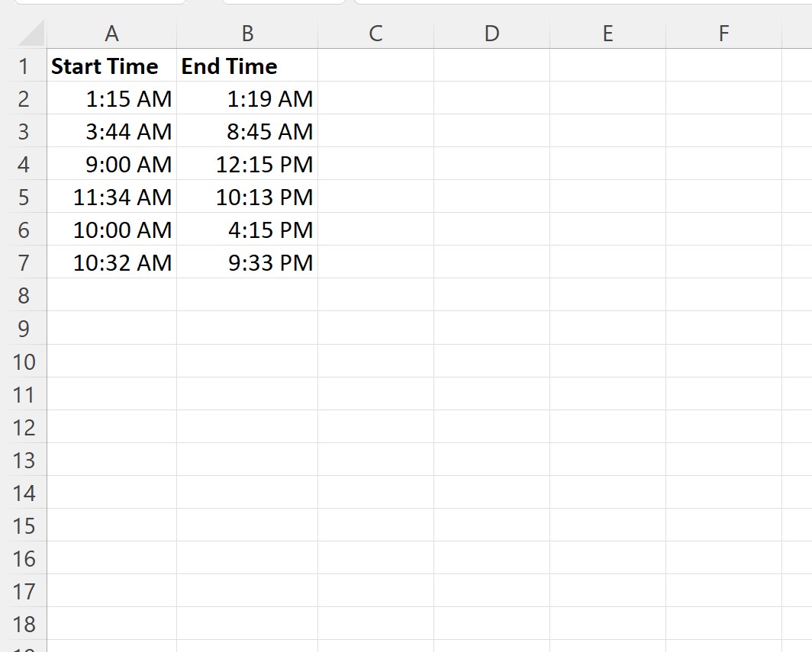Click empty cell C2 beside End Time data
The image size is (812, 652).
pyautogui.click(x=375, y=99)
